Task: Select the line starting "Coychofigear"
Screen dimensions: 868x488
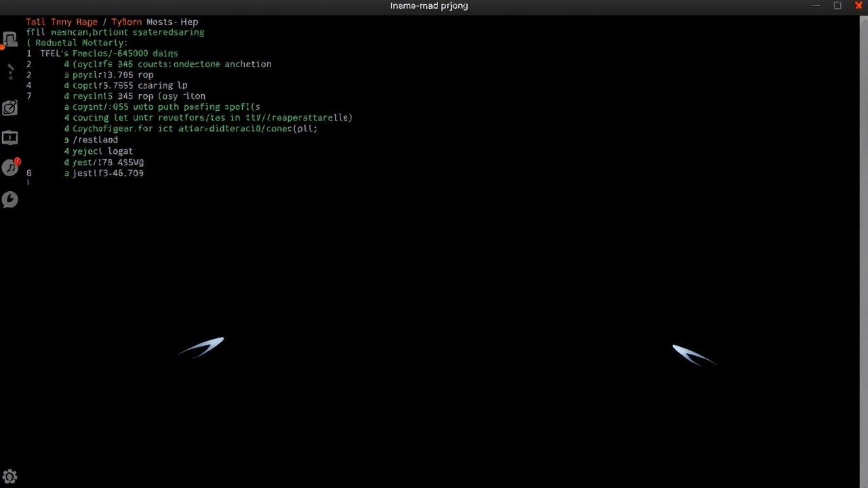Action: tap(191, 128)
